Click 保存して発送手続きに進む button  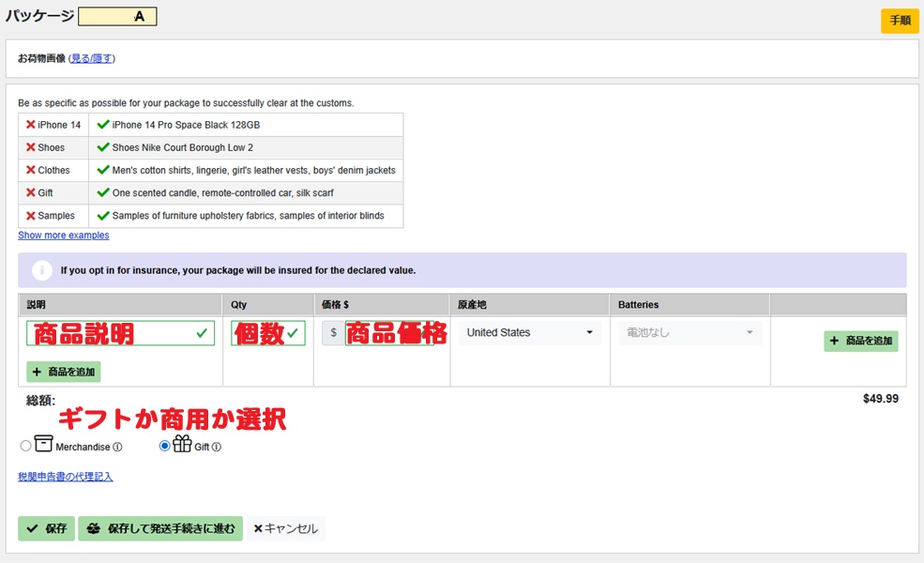coord(160,529)
